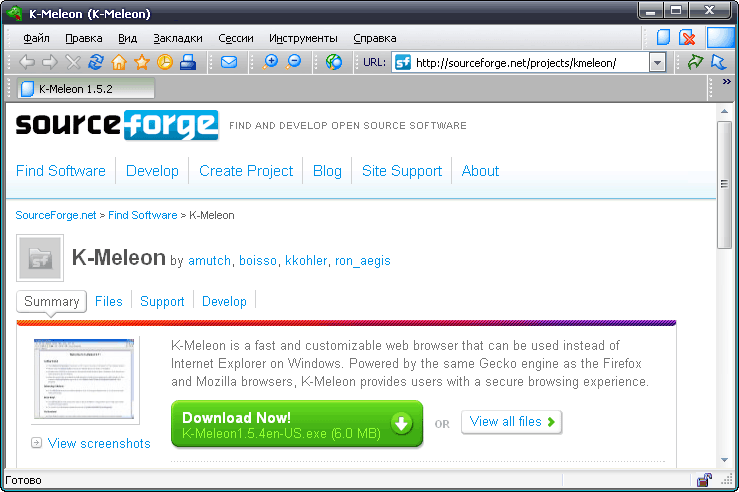
Task: Open the Инструменты menu
Action: 303,38
